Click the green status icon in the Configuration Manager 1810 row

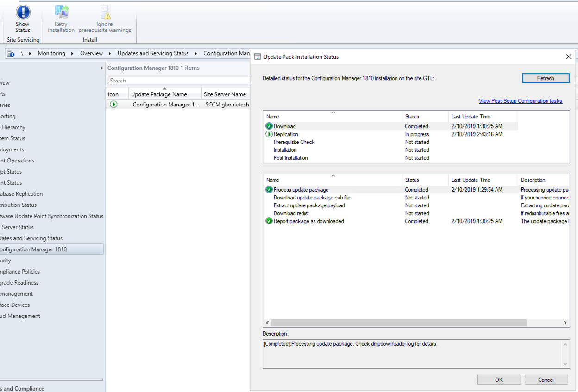tap(113, 104)
